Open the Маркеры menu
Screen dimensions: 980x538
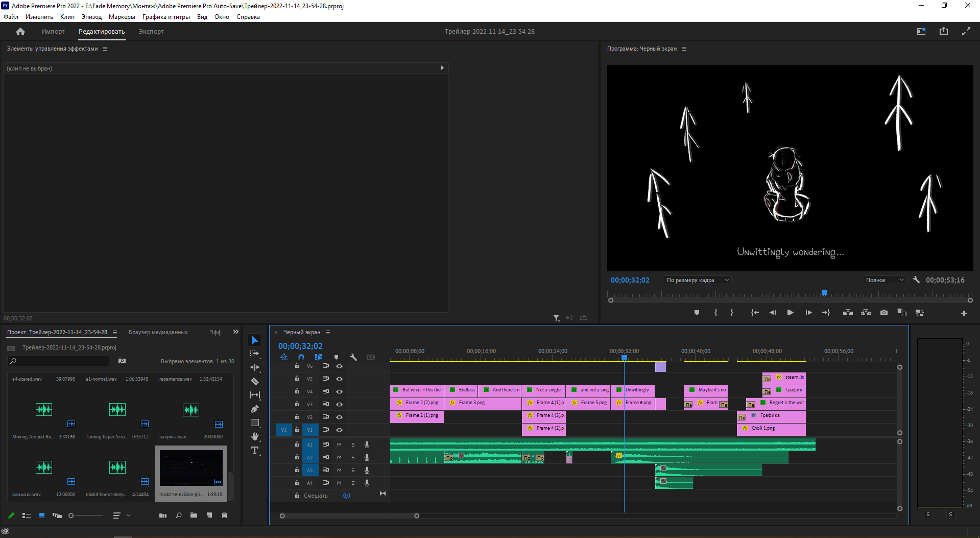[122, 17]
